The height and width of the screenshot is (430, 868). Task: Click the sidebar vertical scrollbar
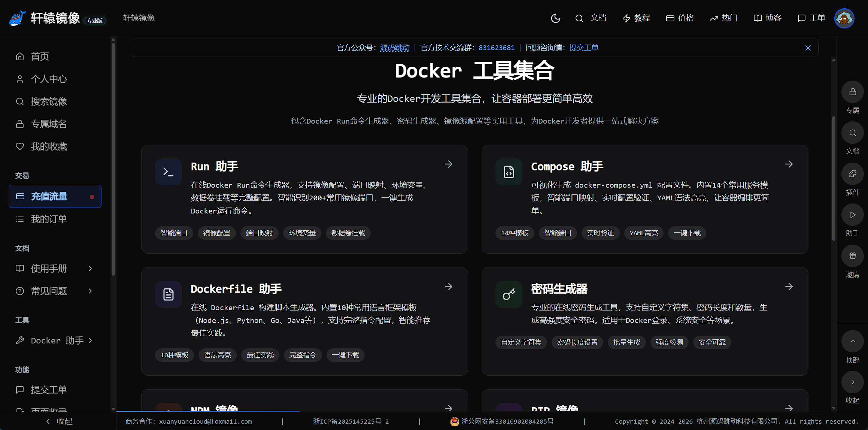pyautogui.click(x=113, y=159)
